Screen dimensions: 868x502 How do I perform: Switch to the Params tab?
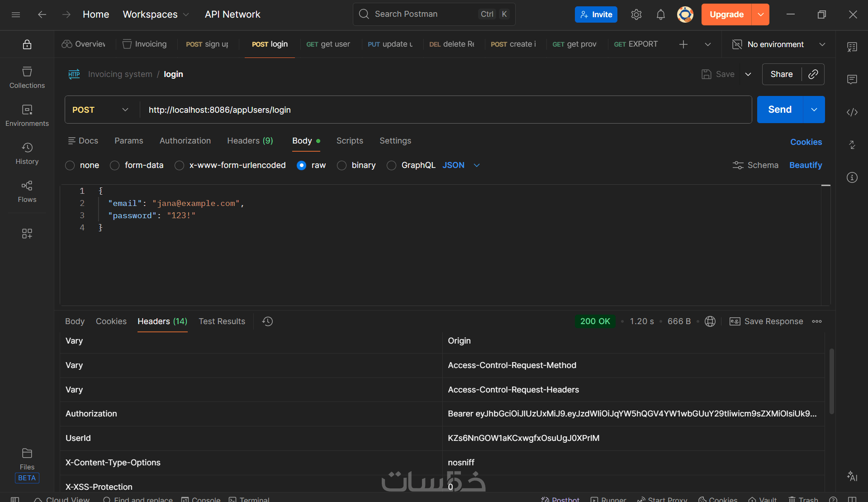pos(129,141)
